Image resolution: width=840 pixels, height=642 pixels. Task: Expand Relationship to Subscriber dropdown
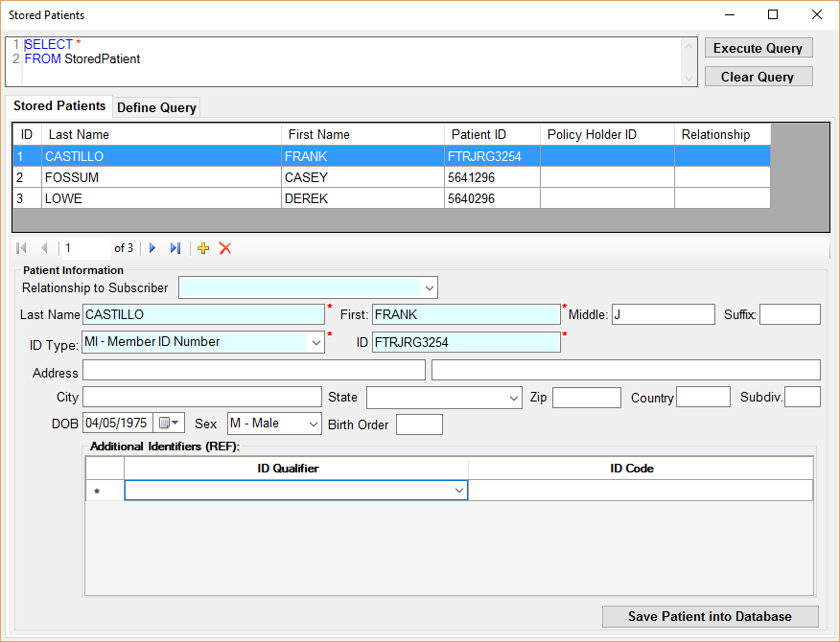[428, 287]
